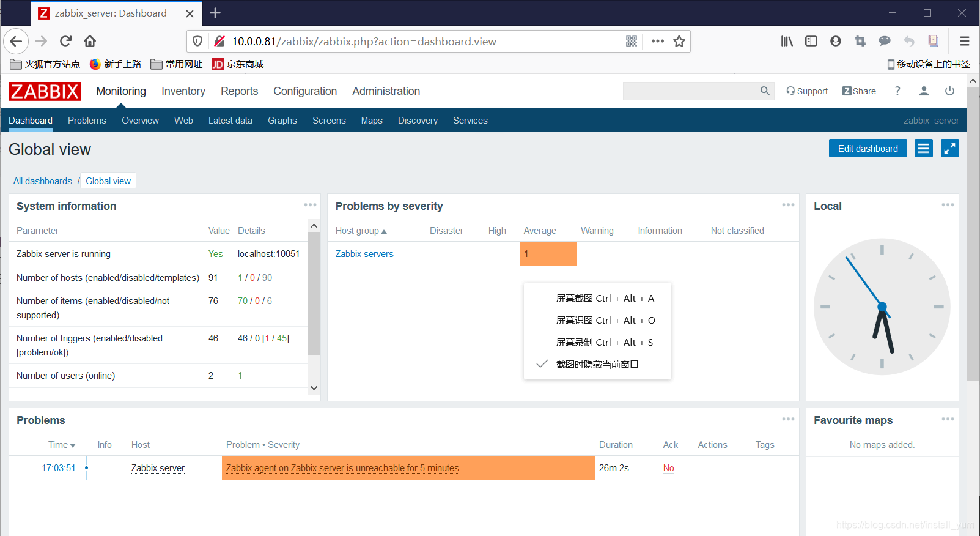Open the Firefox library icon
The height and width of the screenshot is (536, 980).
point(787,41)
